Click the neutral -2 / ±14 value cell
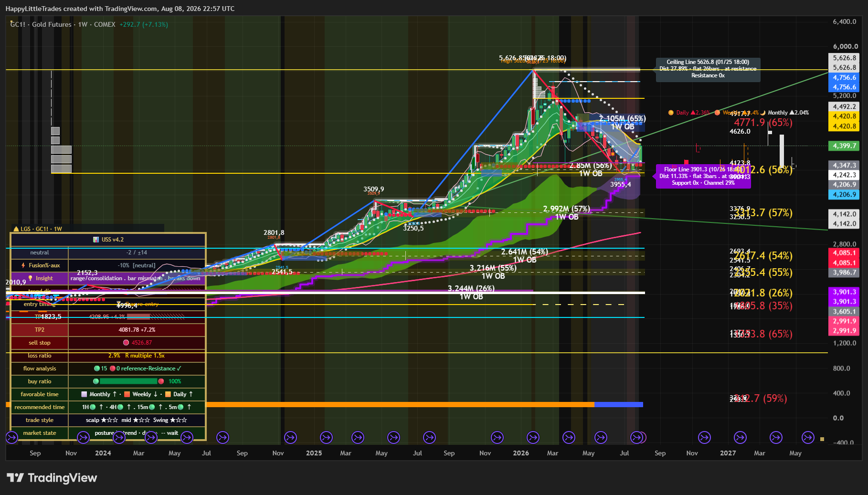 (x=137, y=253)
